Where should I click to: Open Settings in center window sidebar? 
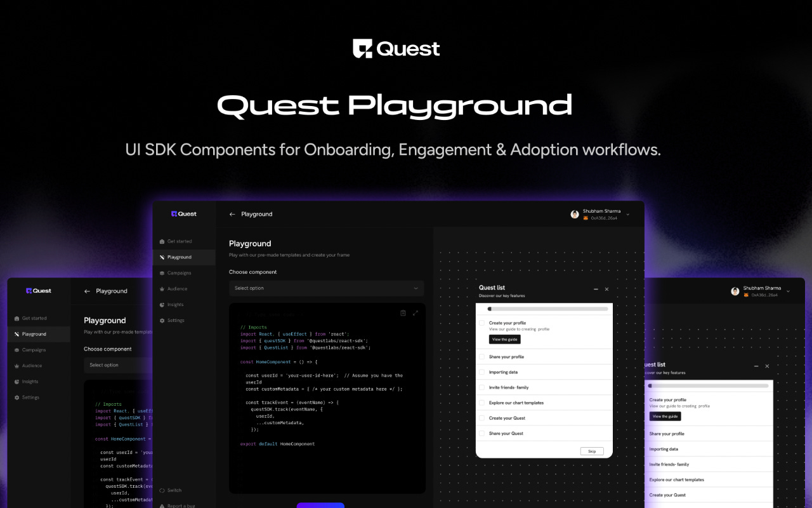pyautogui.click(x=176, y=321)
